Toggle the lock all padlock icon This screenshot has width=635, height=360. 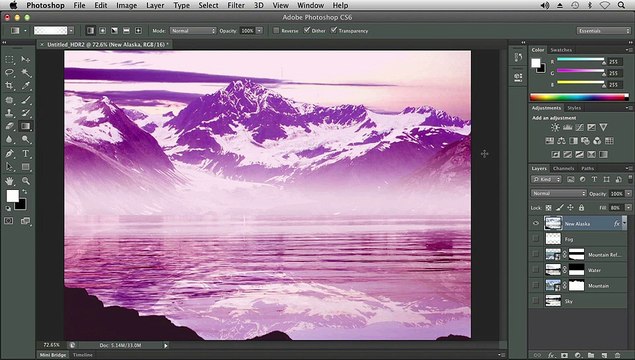pos(582,207)
